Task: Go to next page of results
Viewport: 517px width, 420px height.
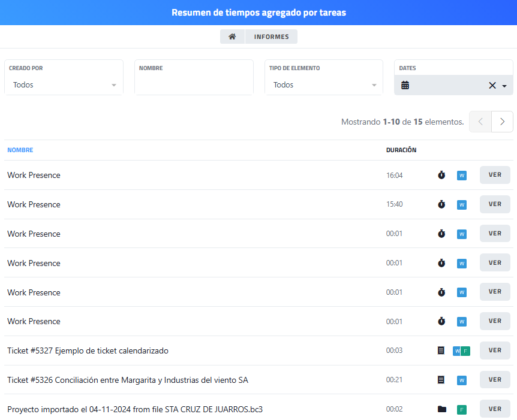Action: pos(502,122)
